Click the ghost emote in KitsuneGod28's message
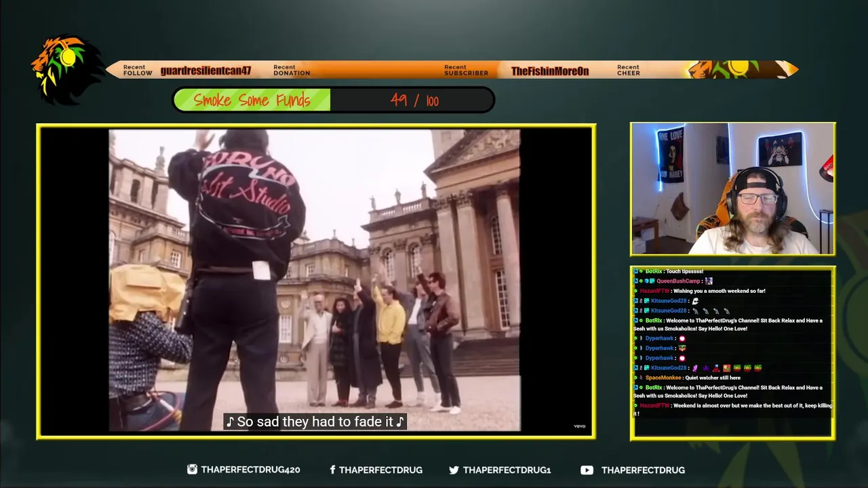This screenshot has height=488, width=868. click(695, 301)
